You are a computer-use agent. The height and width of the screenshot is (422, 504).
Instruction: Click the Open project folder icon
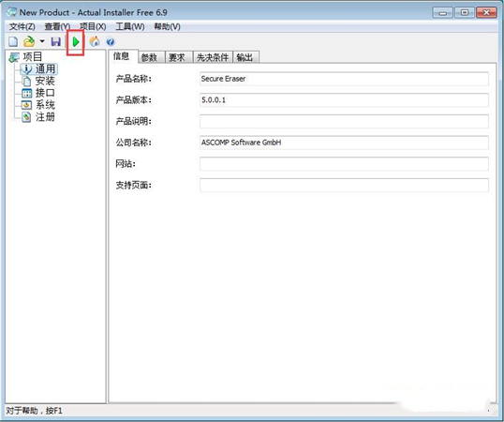point(29,41)
